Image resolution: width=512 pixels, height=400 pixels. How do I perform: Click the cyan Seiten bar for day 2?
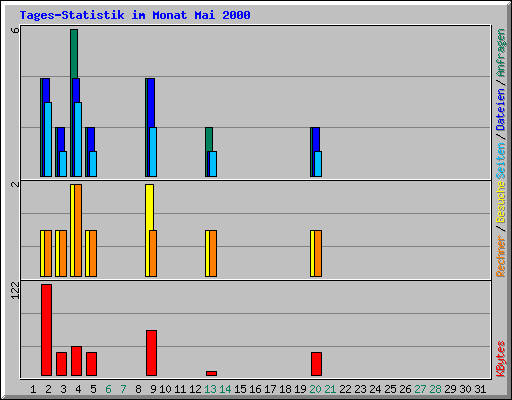[x=48, y=139]
